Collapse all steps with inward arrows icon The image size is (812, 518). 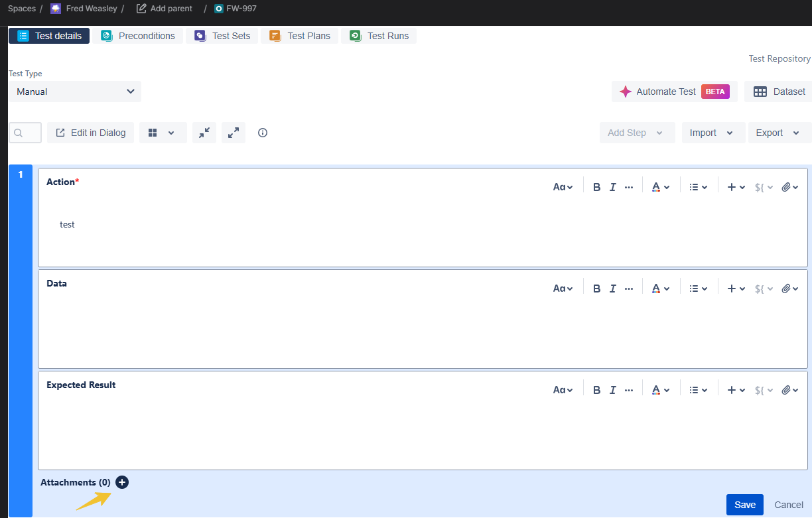point(204,133)
